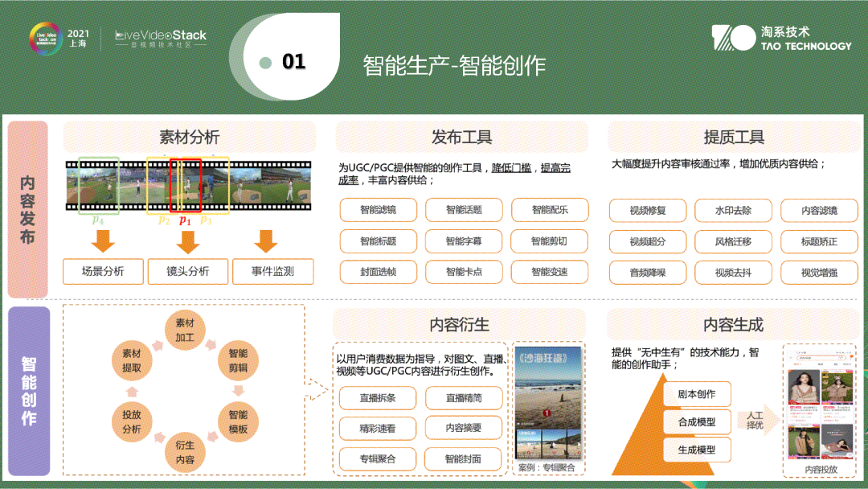
Task: Click the 智能配乐 button
Action: pyautogui.click(x=550, y=211)
